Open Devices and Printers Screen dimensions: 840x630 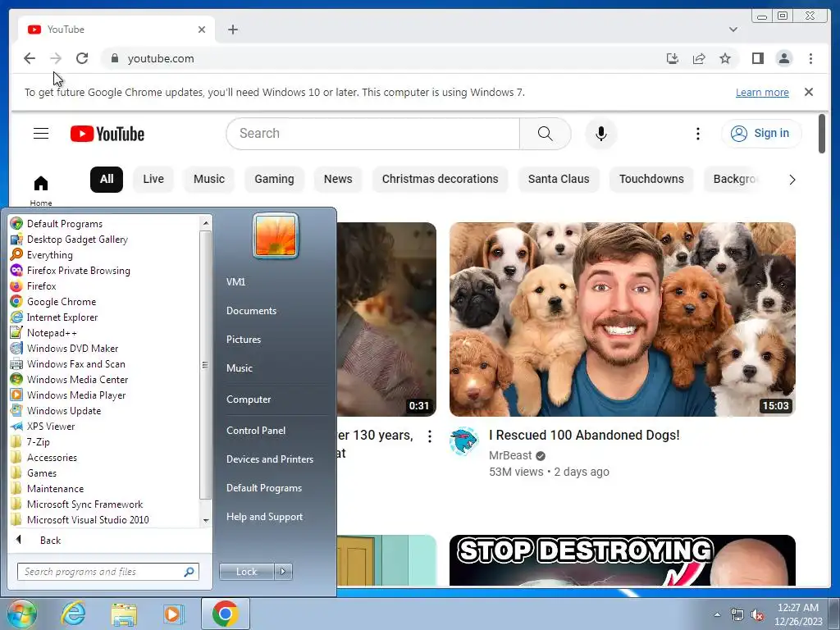tap(269, 459)
